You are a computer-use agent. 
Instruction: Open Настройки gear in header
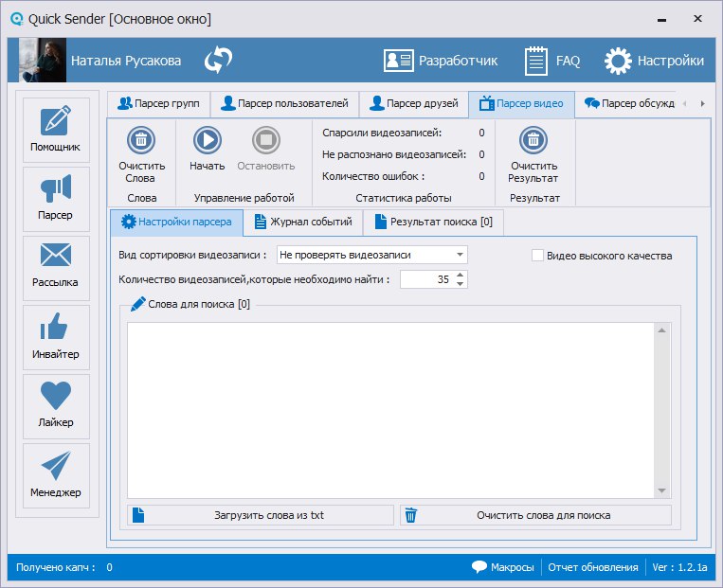[654, 61]
